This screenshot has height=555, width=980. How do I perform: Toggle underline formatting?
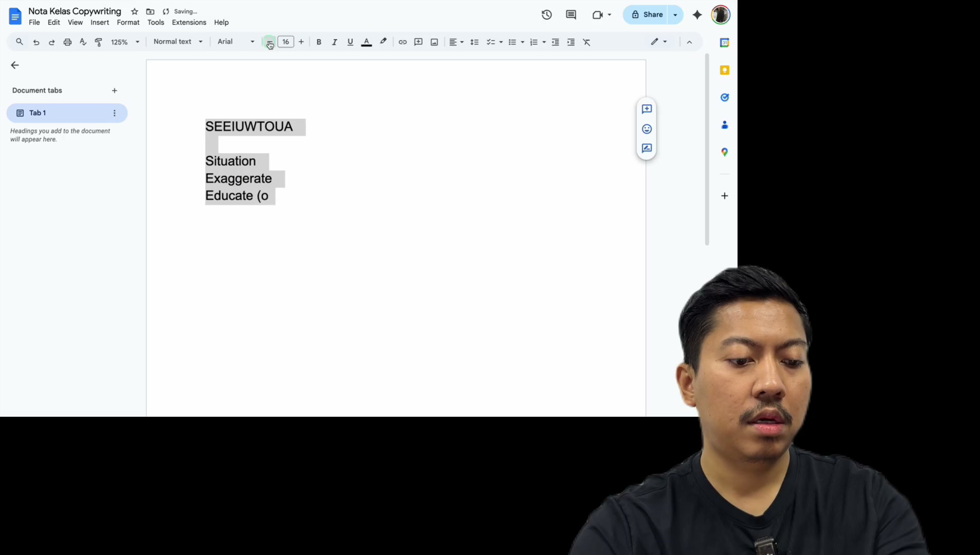(350, 42)
